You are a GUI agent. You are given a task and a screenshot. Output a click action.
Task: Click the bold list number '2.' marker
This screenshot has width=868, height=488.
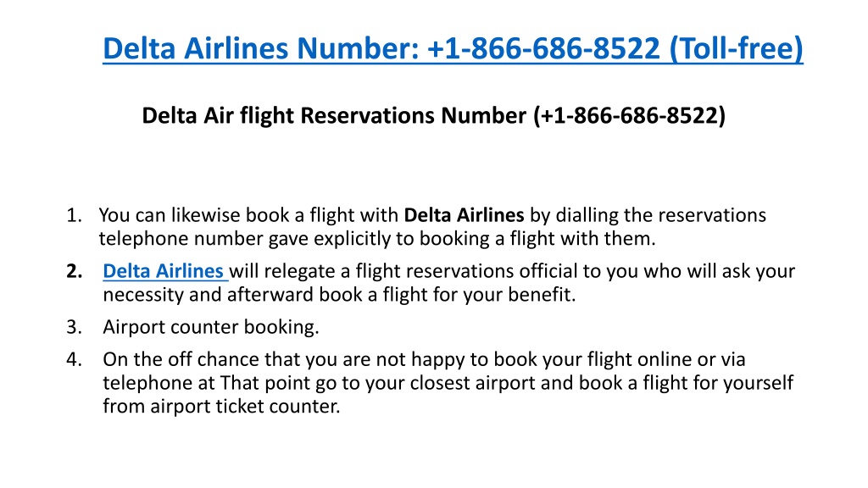(75, 271)
